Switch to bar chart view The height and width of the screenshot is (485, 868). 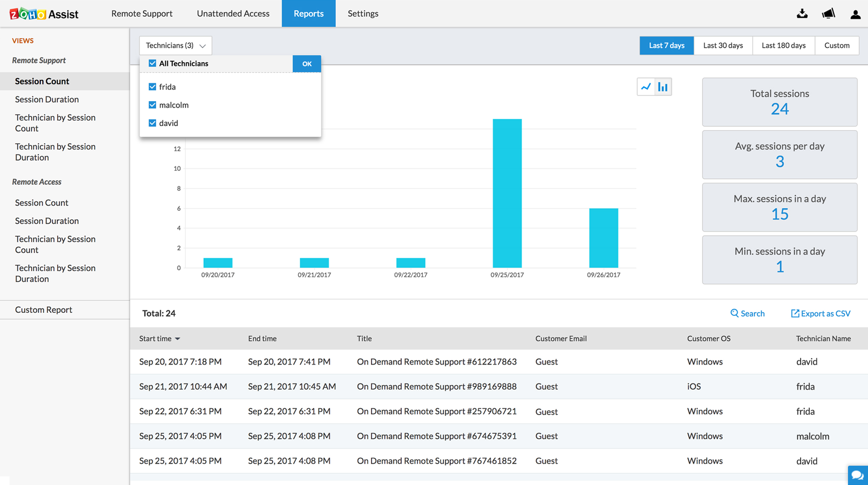(663, 87)
